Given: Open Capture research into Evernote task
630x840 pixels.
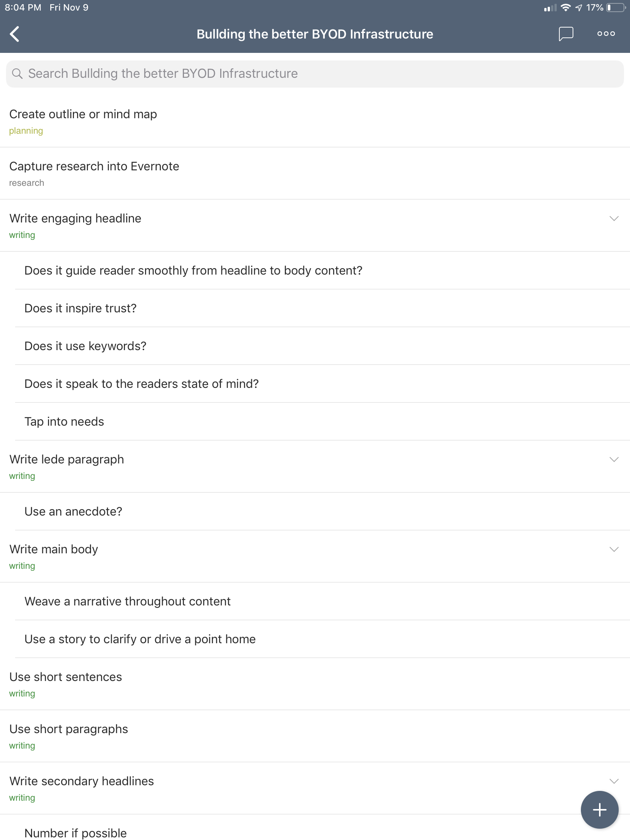Looking at the screenshot, I should [x=94, y=166].
